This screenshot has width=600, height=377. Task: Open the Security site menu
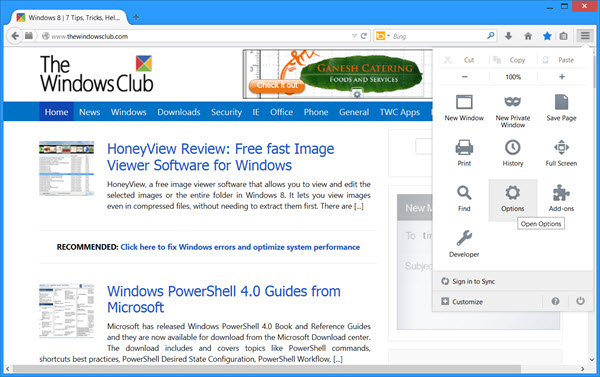226,112
